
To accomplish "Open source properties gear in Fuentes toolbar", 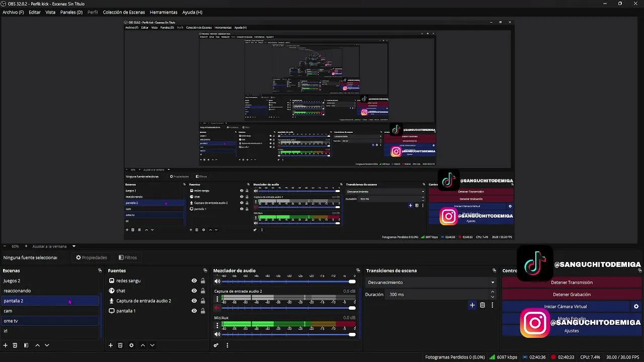I will [131, 345].
